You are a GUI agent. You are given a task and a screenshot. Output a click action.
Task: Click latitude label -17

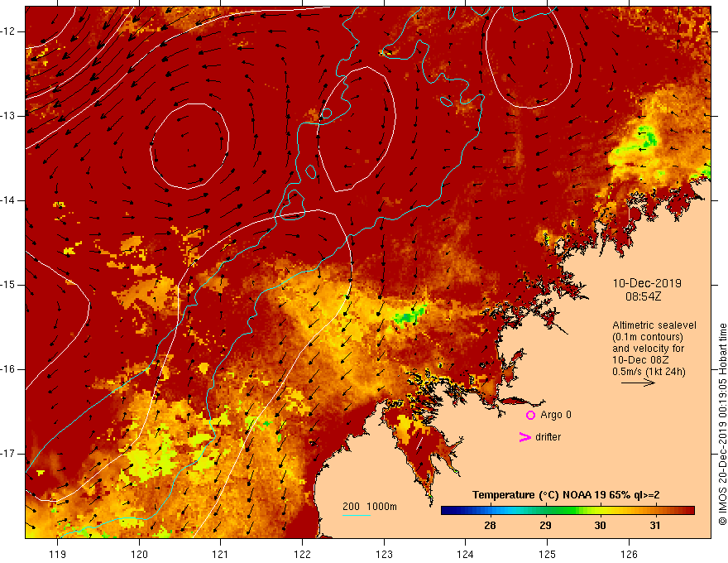(x=7, y=454)
